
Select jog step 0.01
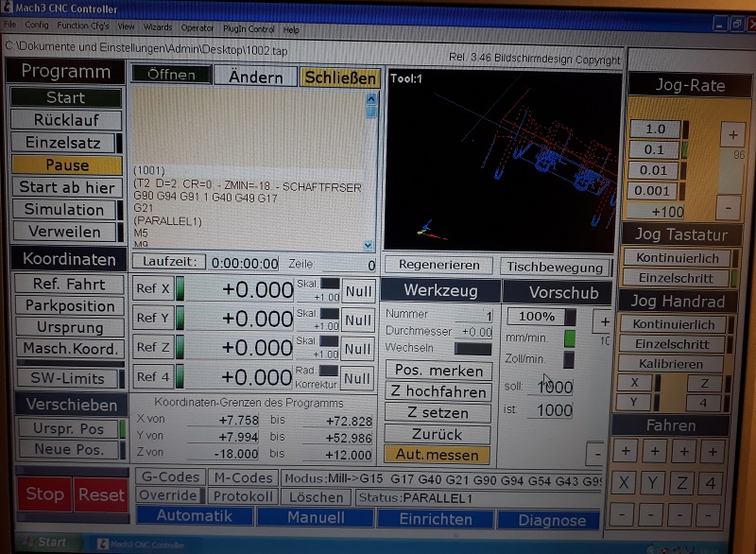653,170
